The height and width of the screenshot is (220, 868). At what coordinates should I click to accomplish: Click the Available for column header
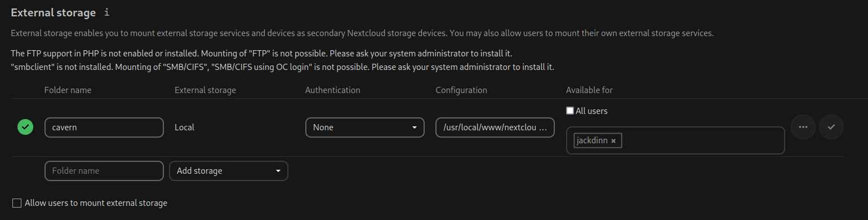[x=589, y=90]
